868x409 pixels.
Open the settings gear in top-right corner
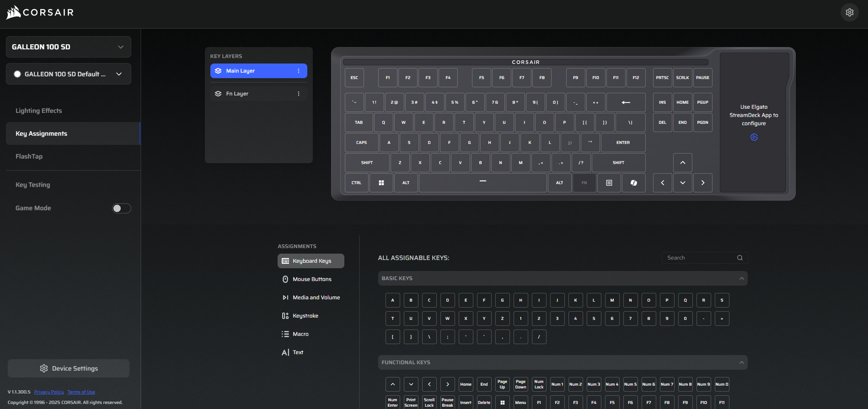(849, 12)
